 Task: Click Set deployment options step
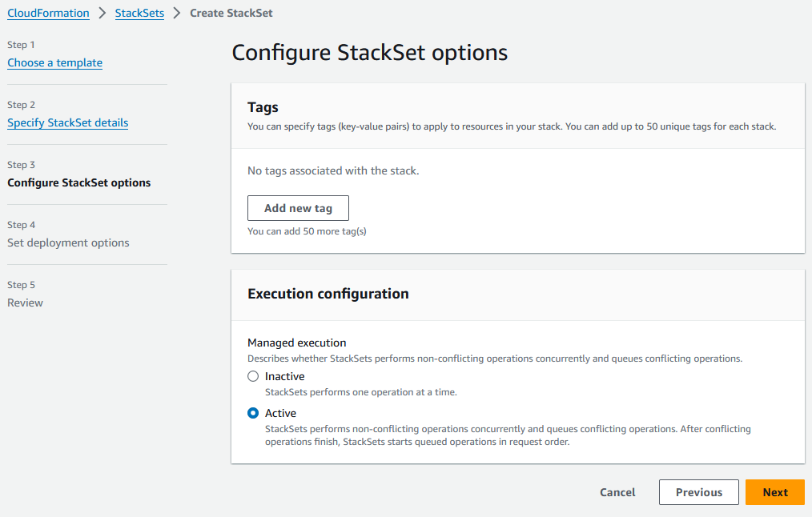click(68, 242)
